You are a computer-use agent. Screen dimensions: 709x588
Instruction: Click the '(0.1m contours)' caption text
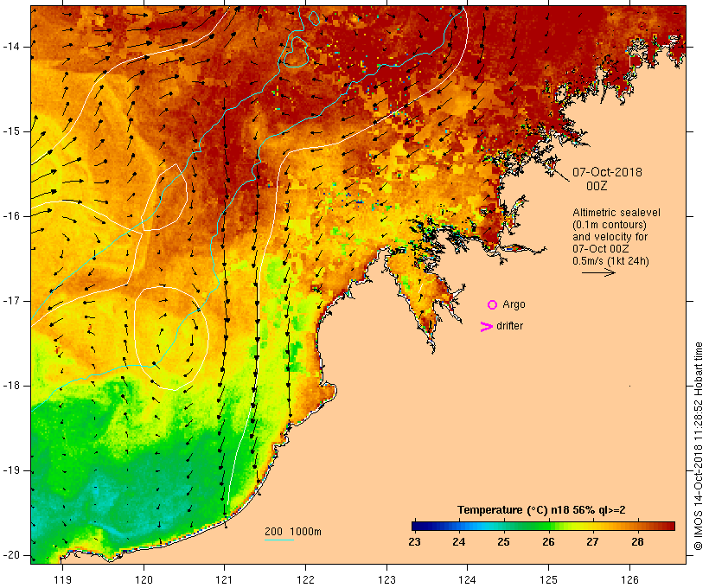[x=610, y=225]
